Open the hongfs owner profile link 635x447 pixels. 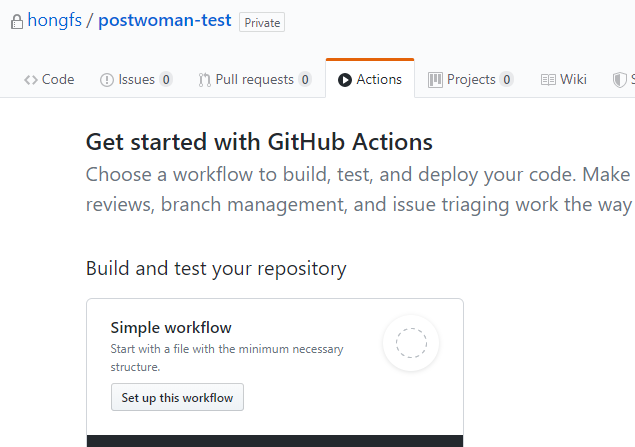coord(55,20)
